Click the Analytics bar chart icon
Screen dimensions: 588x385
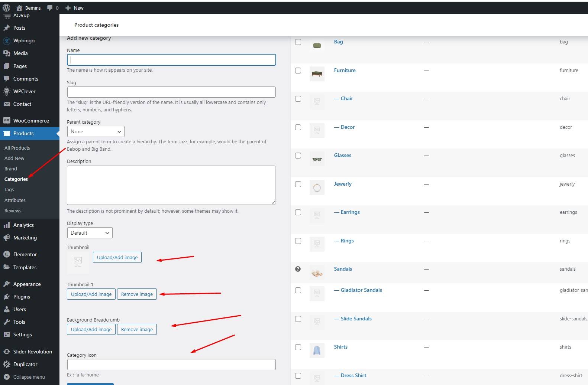point(6,225)
